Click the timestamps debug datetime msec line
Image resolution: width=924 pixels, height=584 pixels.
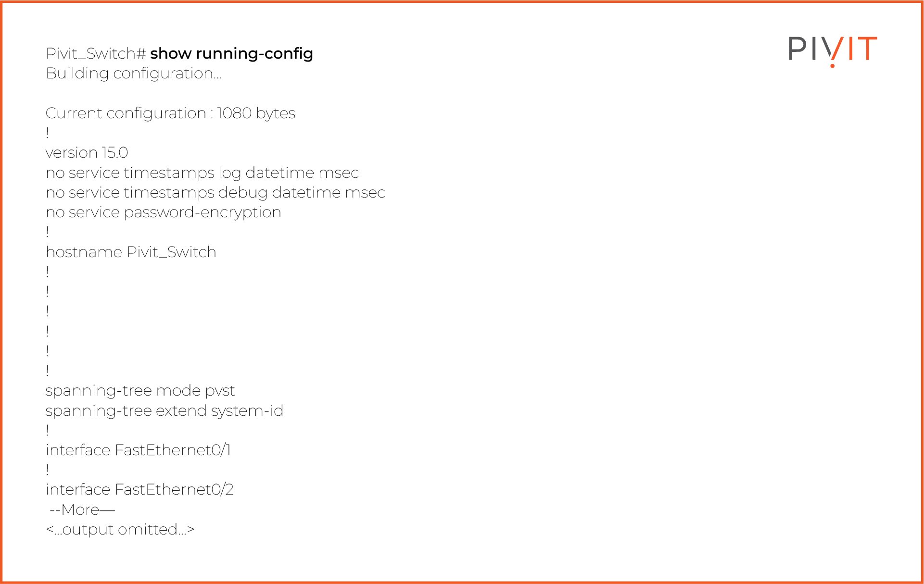pos(215,193)
